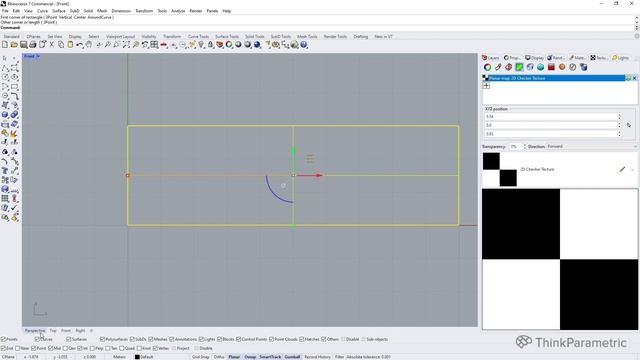Click the four-viewport layout icon
The image size is (640, 360).
point(154,45)
